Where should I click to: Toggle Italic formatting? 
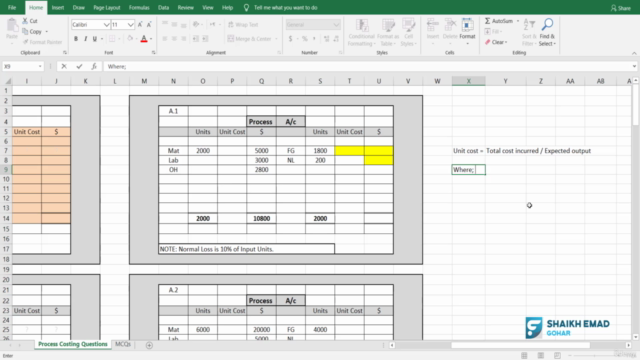tap(85, 39)
